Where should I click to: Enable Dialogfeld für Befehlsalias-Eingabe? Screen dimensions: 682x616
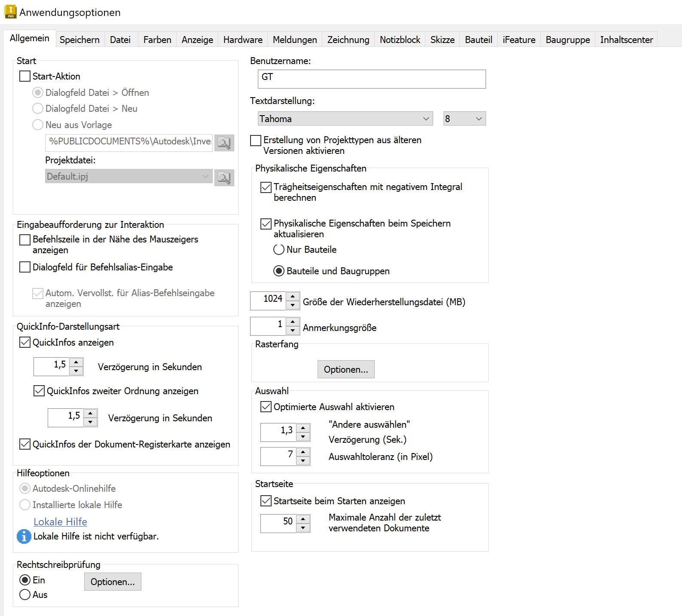[x=25, y=267]
